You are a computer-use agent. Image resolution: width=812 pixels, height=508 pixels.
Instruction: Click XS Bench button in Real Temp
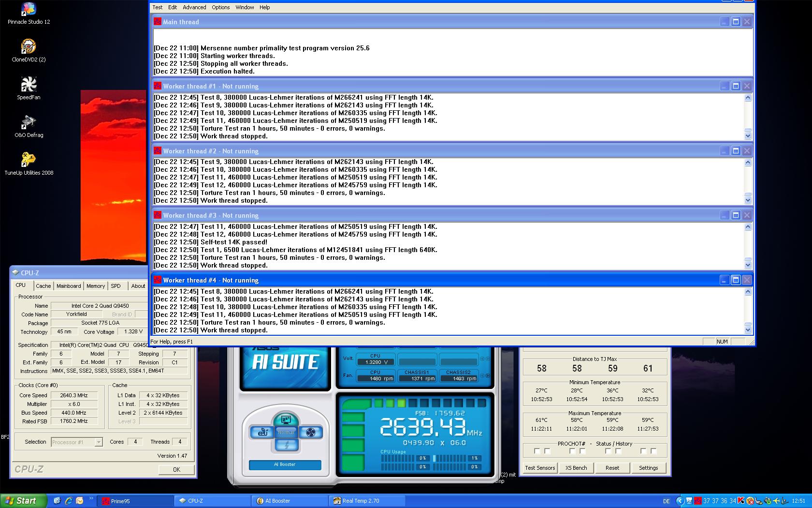[576, 468]
